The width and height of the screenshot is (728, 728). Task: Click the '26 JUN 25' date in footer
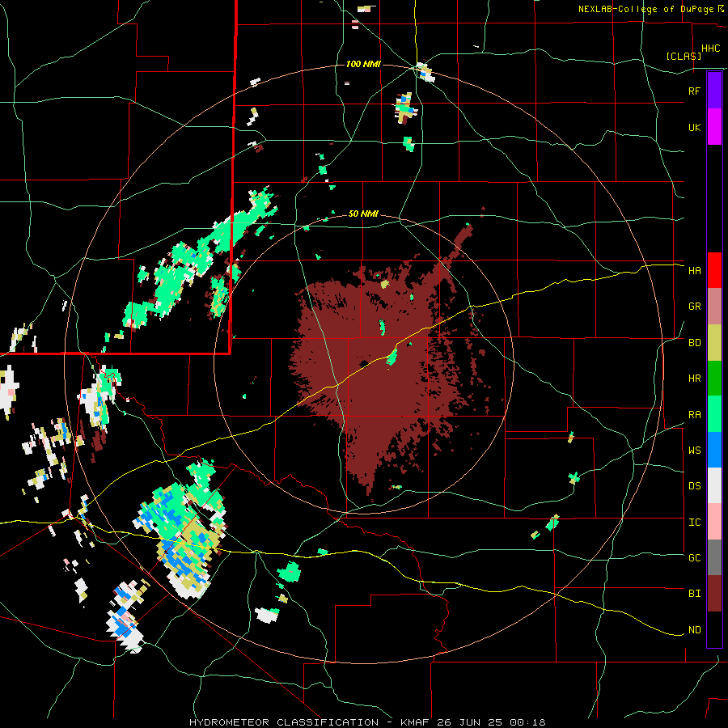point(470,722)
